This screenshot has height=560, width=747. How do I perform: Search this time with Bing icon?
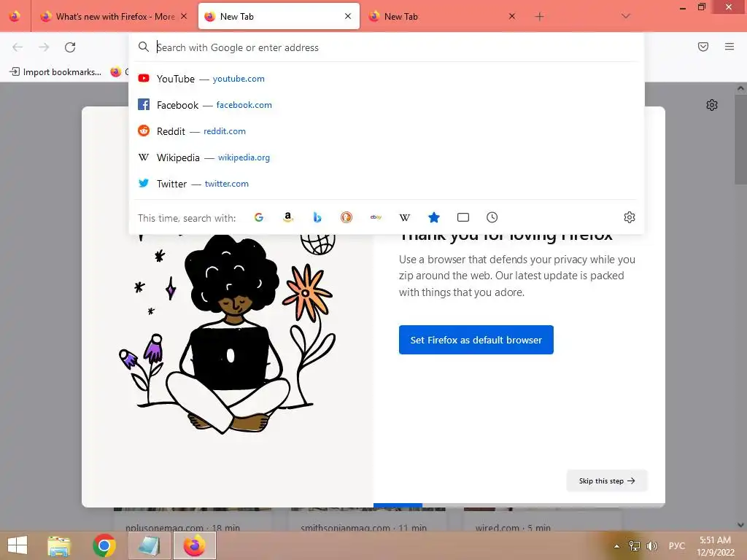317,217
